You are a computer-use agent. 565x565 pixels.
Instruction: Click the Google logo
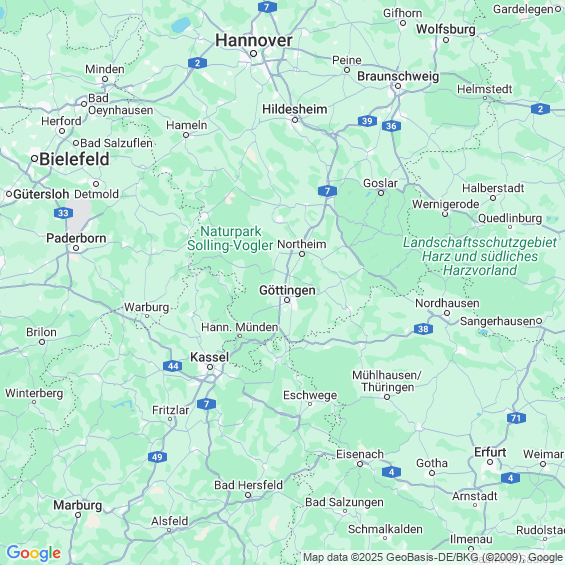tap(34, 553)
